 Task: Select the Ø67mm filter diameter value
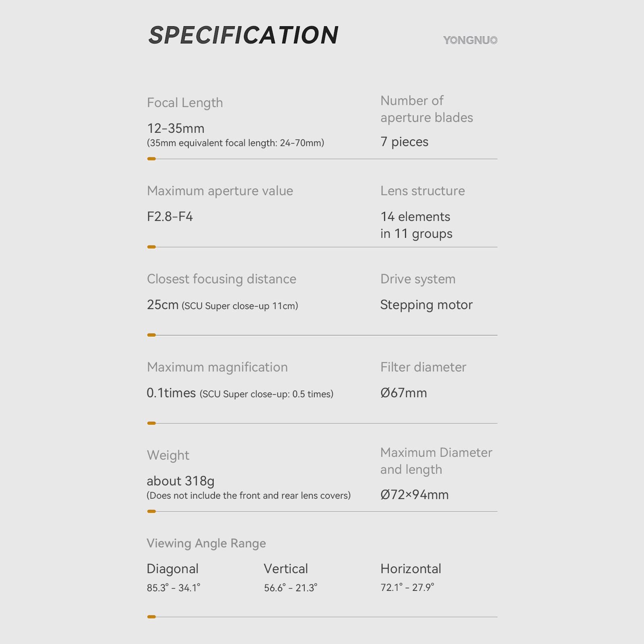pyautogui.click(x=403, y=393)
